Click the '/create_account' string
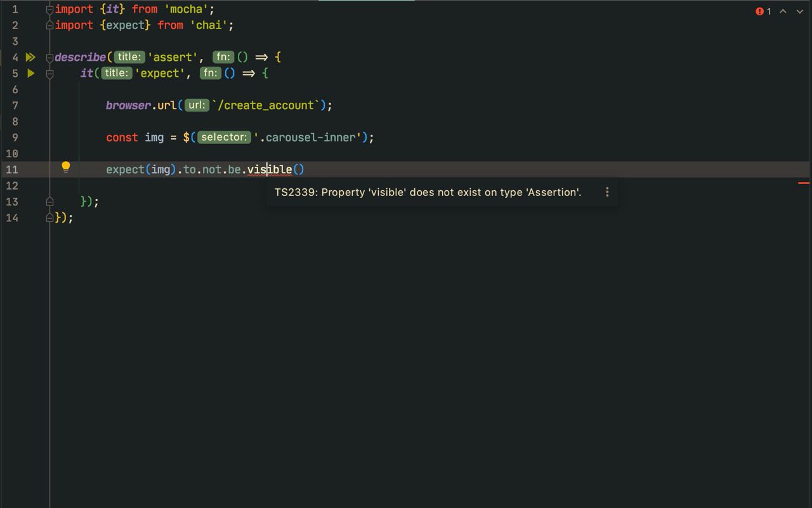The height and width of the screenshot is (508, 812). point(266,105)
